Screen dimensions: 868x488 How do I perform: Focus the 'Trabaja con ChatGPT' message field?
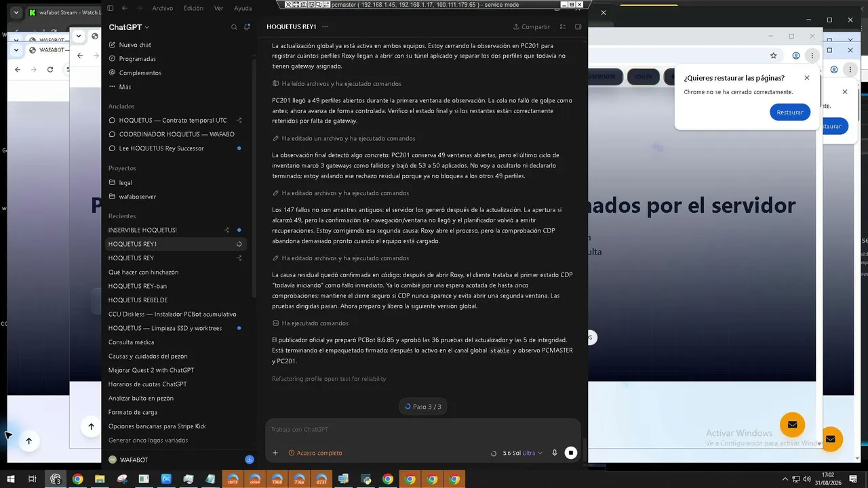click(x=422, y=429)
